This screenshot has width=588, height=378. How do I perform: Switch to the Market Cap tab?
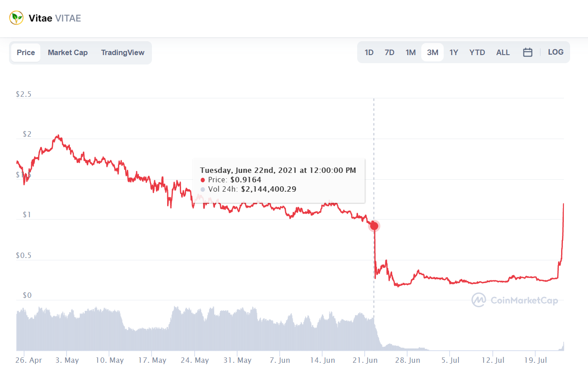(68, 52)
